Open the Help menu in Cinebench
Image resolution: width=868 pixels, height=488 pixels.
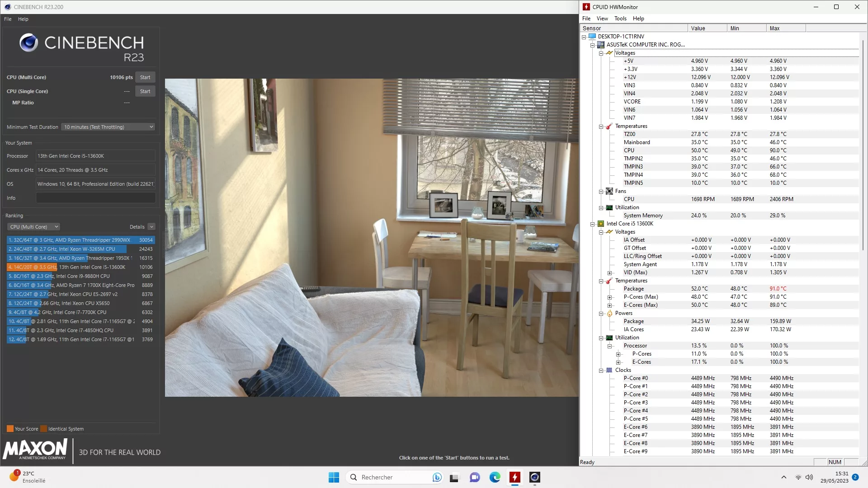coord(23,19)
